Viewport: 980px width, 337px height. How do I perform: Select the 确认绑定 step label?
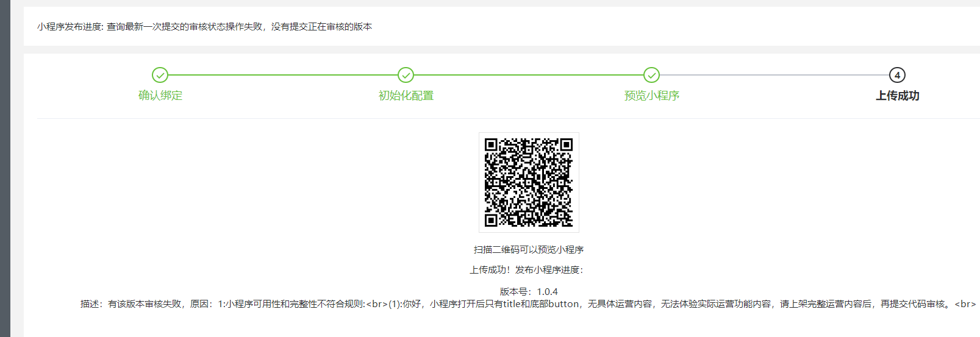(x=160, y=96)
